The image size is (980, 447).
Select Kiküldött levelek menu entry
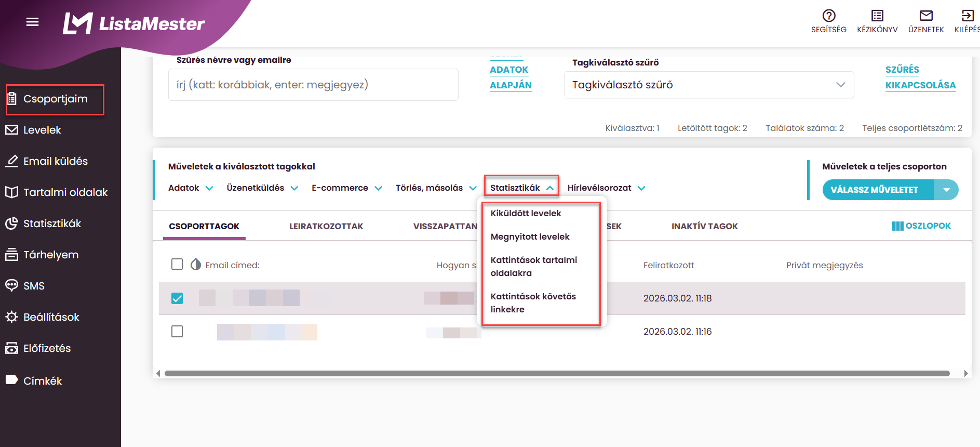coord(526,213)
